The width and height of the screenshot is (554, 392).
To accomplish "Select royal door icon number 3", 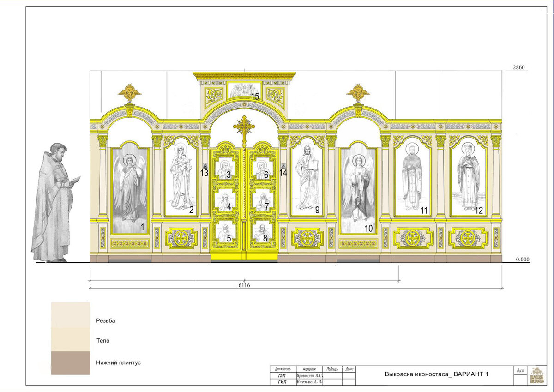I will tap(226, 169).
